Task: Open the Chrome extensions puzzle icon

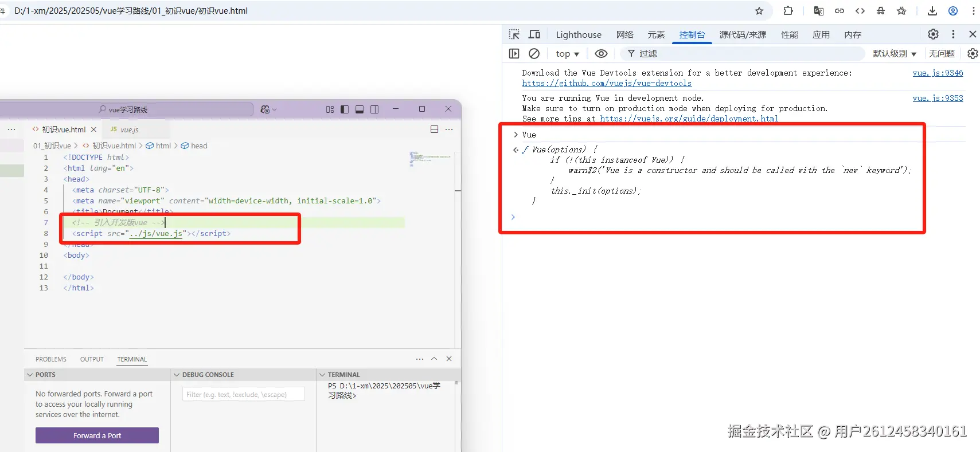Action: (x=788, y=11)
